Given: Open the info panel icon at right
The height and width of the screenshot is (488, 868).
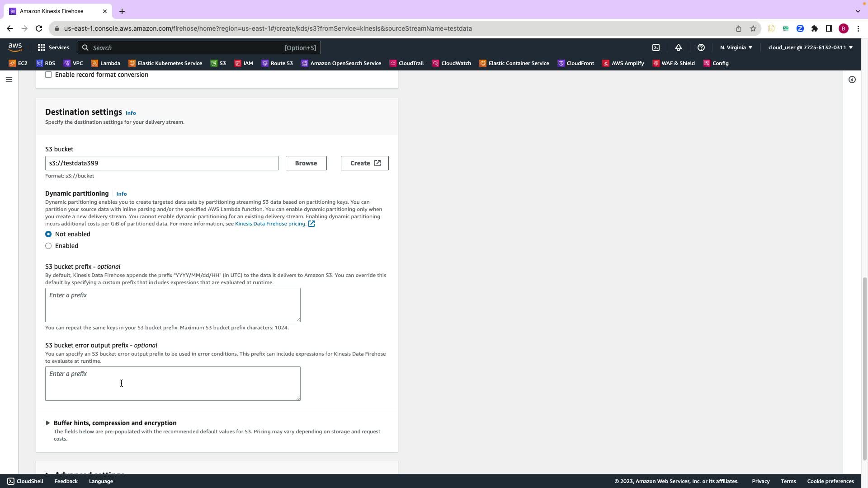Looking at the screenshot, I should [852, 80].
